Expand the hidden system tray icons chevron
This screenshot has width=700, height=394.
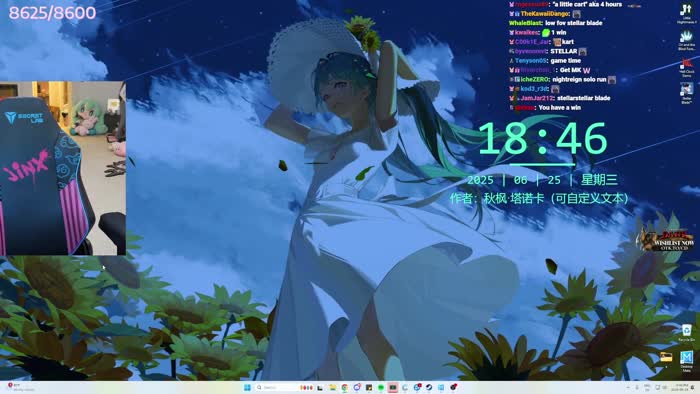coord(629,387)
